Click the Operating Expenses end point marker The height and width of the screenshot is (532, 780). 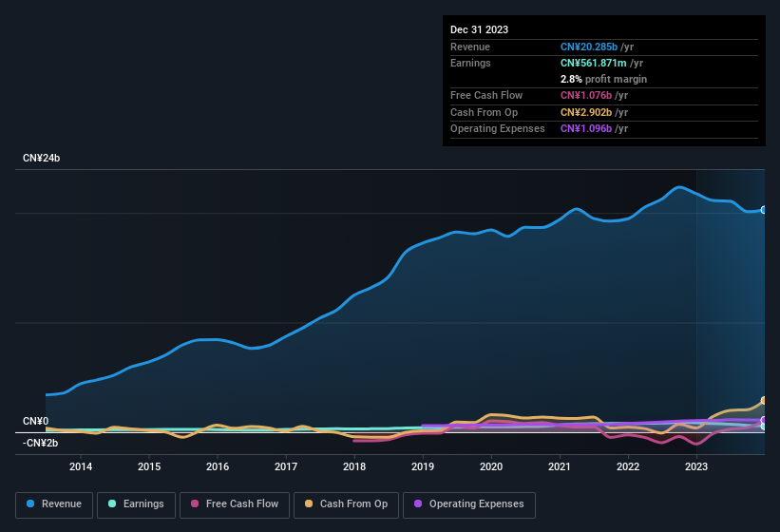(763, 420)
